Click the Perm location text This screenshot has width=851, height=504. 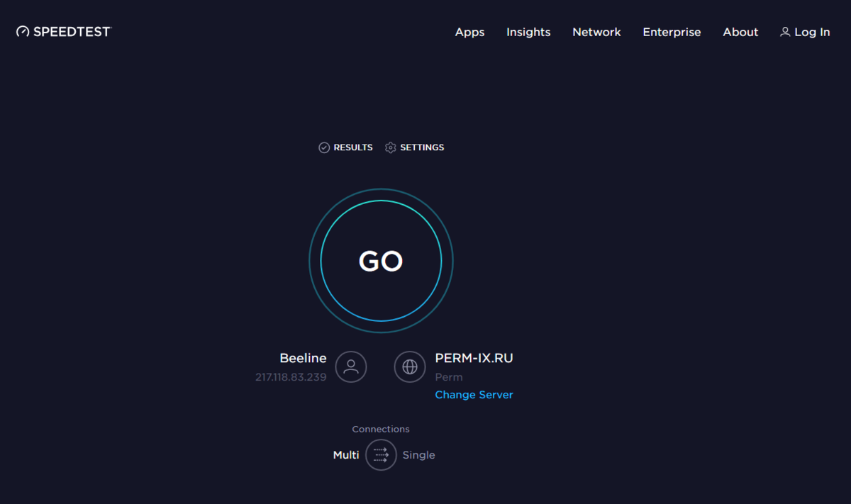449,377
